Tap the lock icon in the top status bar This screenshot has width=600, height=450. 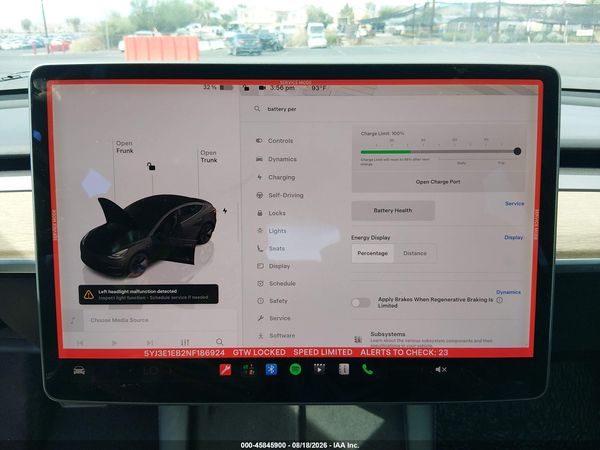[247, 88]
